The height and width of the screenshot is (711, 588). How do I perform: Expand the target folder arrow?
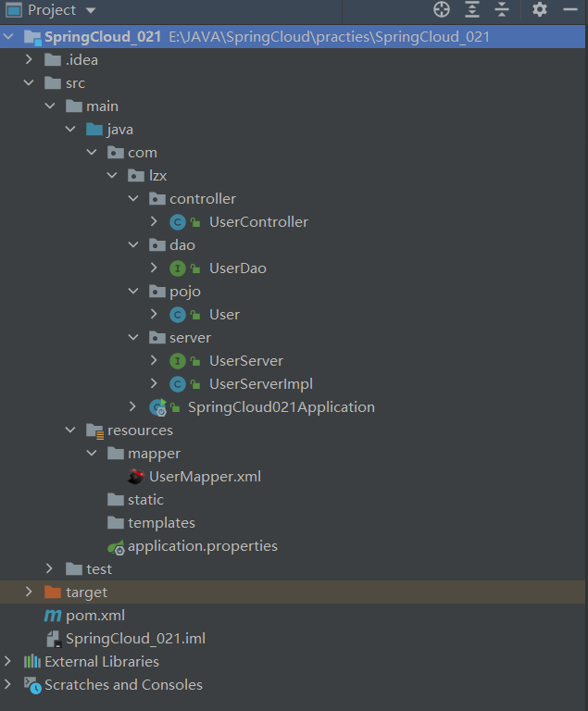tap(29, 592)
